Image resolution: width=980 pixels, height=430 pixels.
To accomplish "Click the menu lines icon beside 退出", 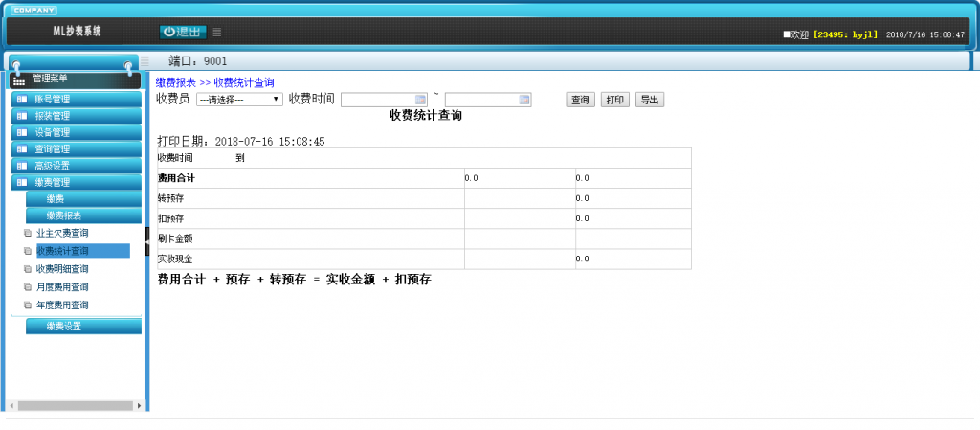I will pyautogui.click(x=217, y=32).
